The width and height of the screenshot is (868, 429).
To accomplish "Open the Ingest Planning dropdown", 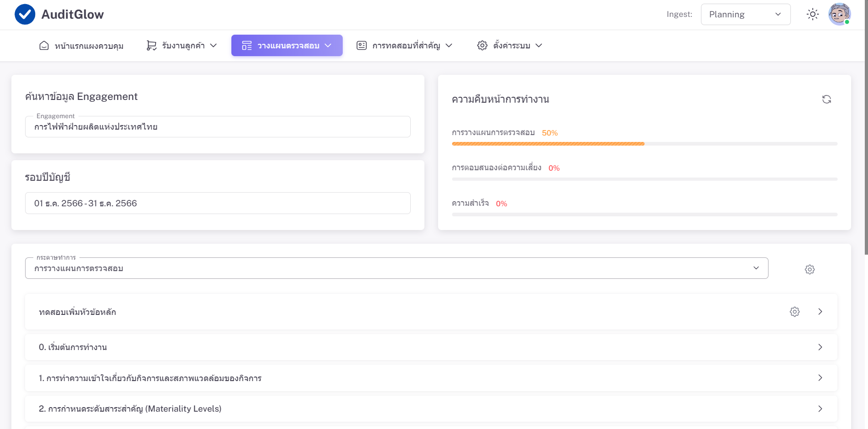I will [745, 15].
